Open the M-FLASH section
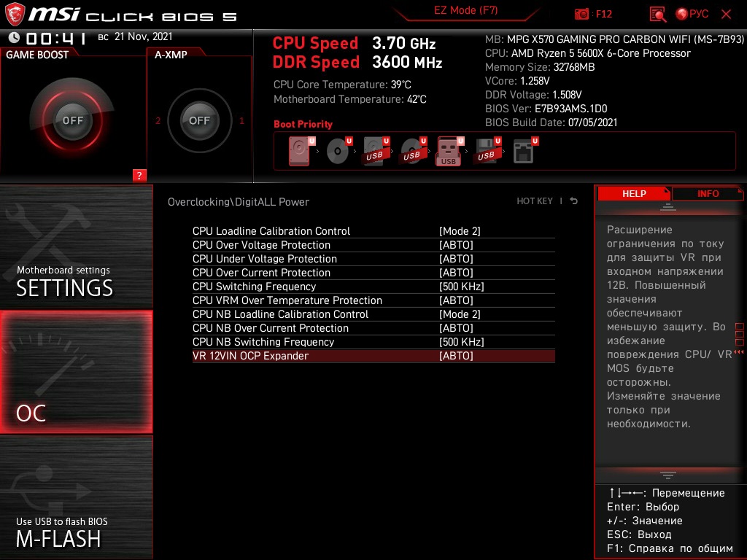 pos(76,497)
